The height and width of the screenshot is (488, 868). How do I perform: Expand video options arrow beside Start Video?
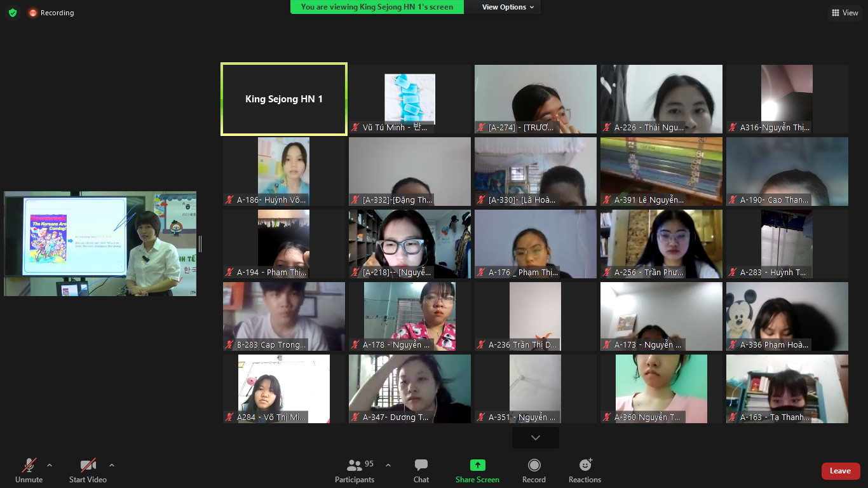112,464
